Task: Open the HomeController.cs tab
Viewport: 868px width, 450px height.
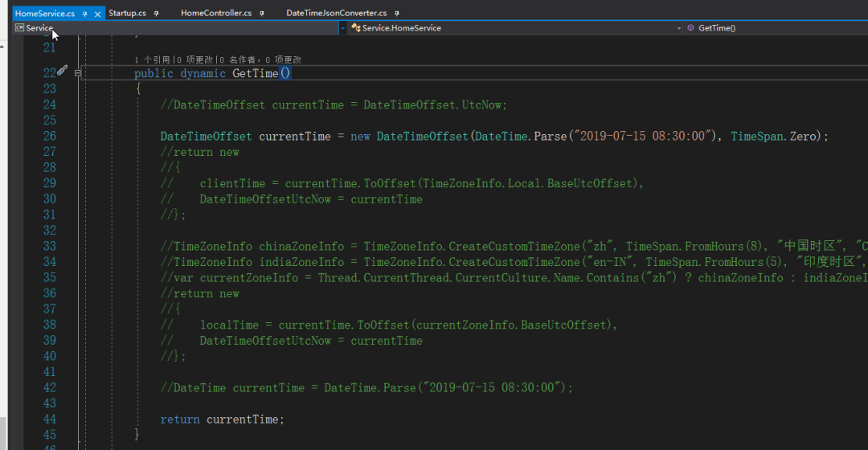Action: (215, 13)
